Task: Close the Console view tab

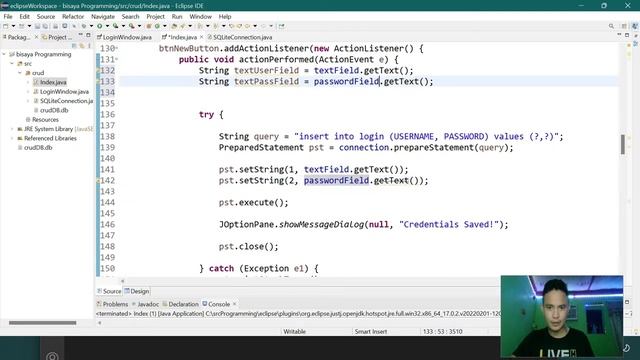Action: (x=234, y=304)
